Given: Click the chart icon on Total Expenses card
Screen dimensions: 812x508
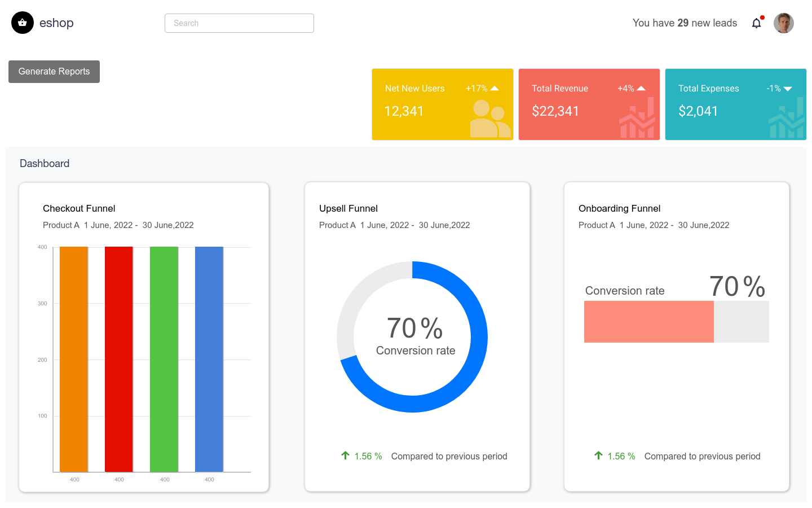Looking at the screenshot, I should click(785, 119).
